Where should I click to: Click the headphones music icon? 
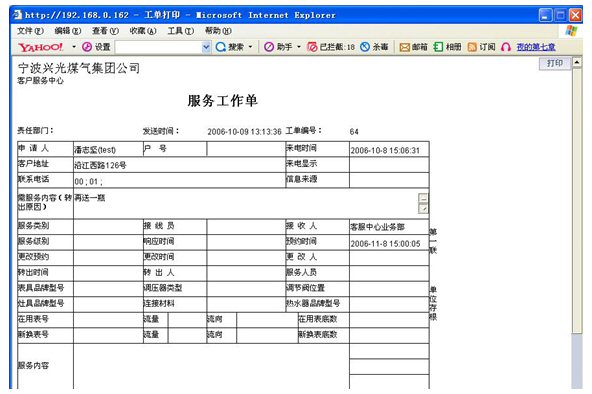coord(506,47)
